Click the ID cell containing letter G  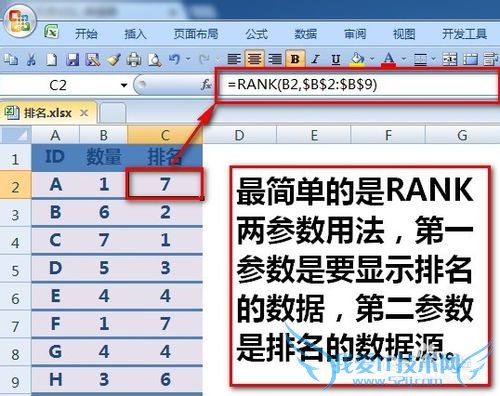55,351
